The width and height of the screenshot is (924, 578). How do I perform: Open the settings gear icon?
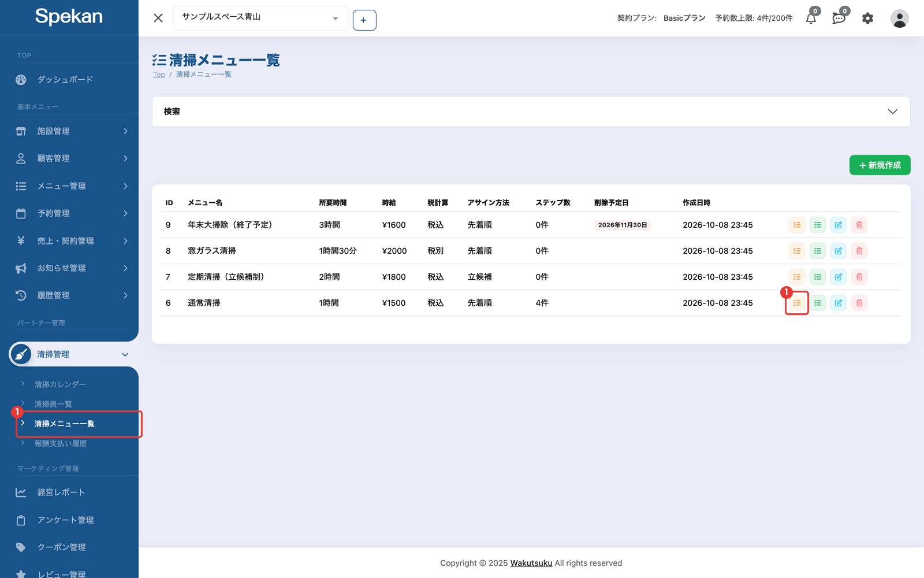coord(867,18)
